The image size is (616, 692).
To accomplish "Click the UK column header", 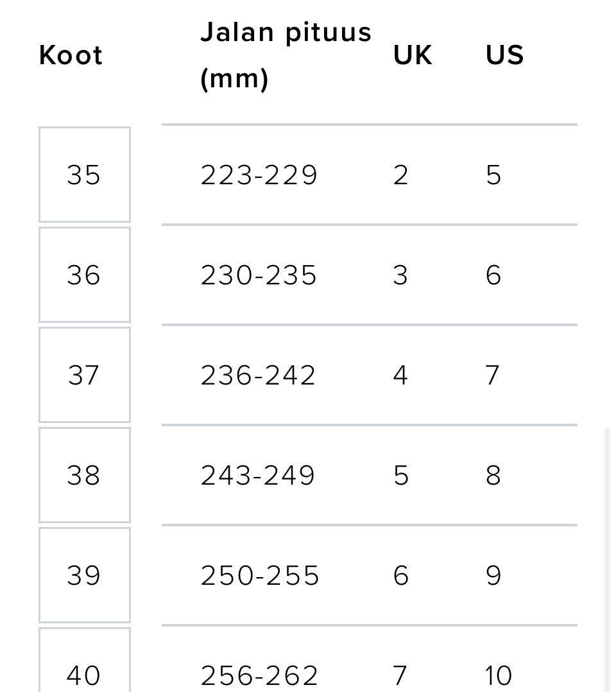I will [413, 55].
